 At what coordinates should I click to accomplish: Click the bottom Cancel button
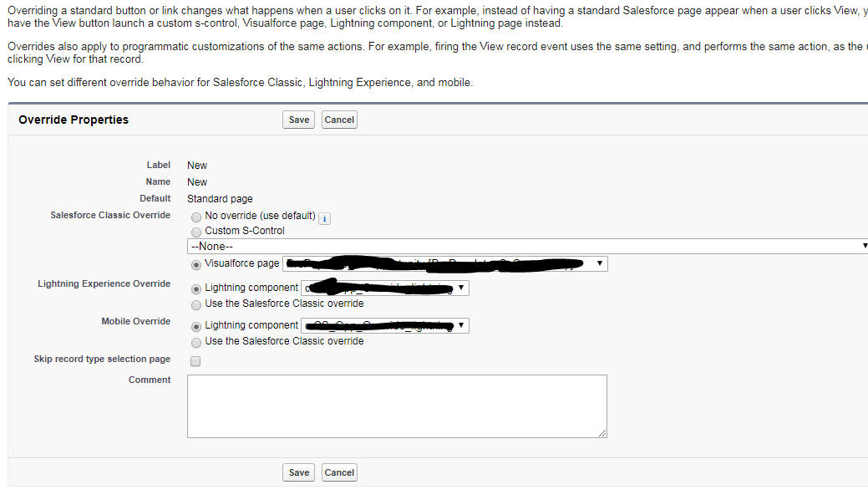339,472
